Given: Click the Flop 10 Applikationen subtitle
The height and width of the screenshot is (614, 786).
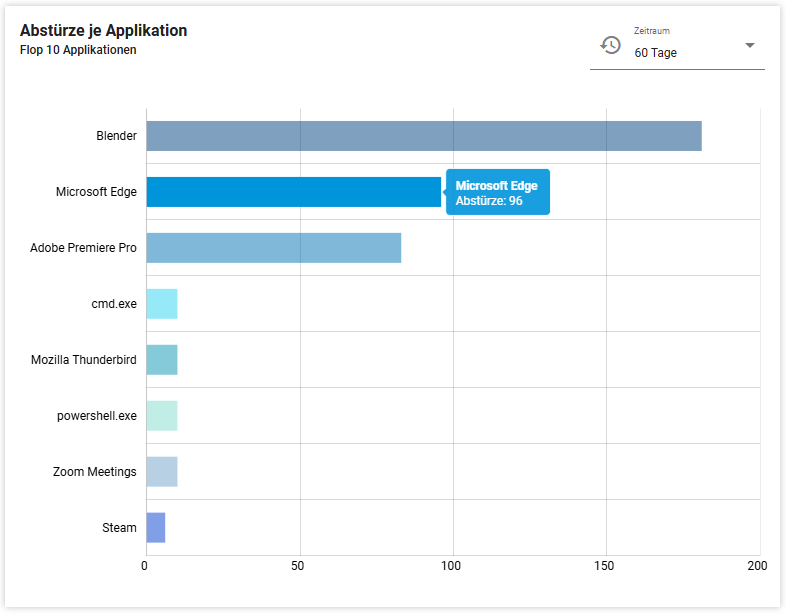Looking at the screenshot, I should 78,50.
